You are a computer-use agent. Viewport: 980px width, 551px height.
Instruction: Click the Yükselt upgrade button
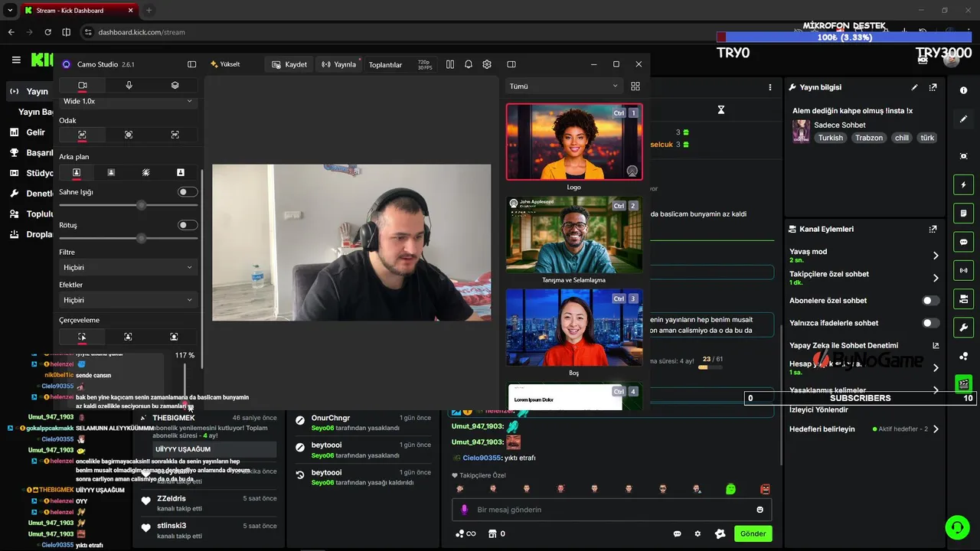coord(224,64)
